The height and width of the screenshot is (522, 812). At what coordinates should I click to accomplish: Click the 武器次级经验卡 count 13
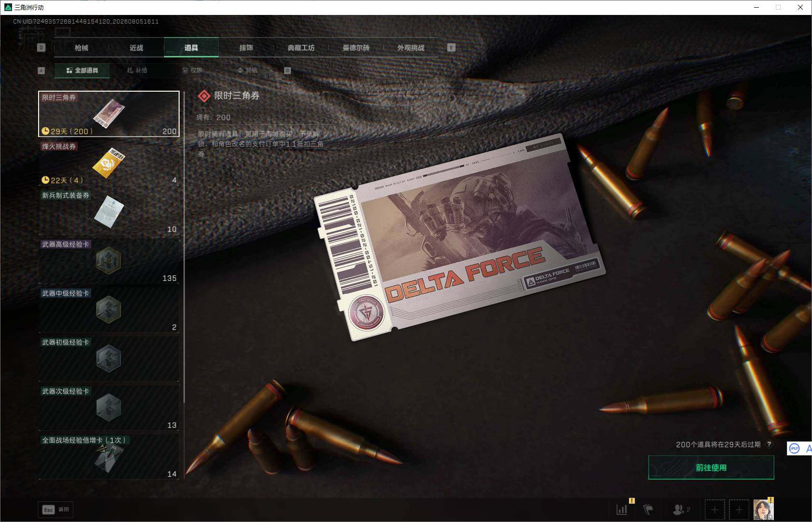(x=172, y=425)
